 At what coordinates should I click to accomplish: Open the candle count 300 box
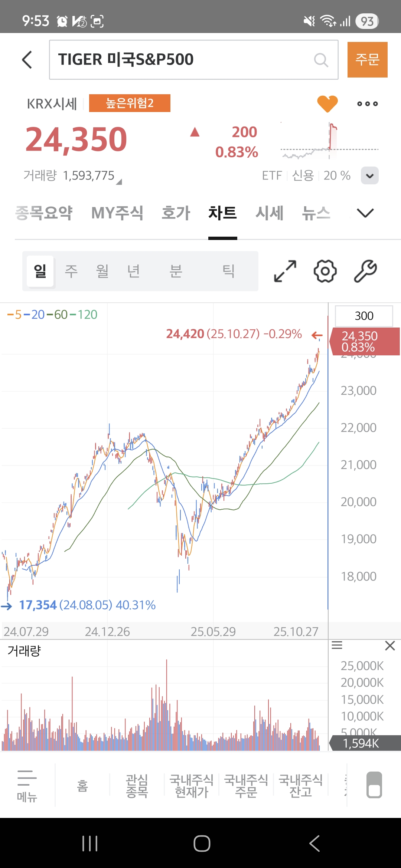point(364,316)
